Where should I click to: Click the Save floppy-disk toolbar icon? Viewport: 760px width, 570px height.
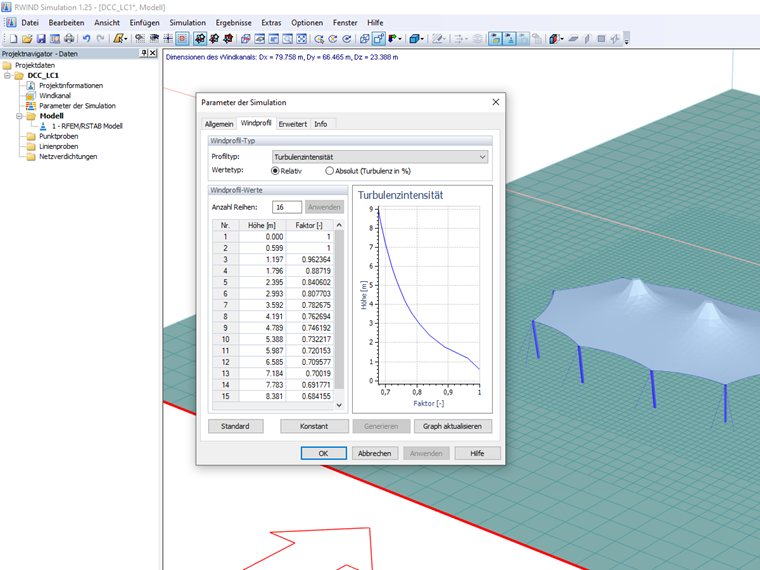tap(41, 39)
